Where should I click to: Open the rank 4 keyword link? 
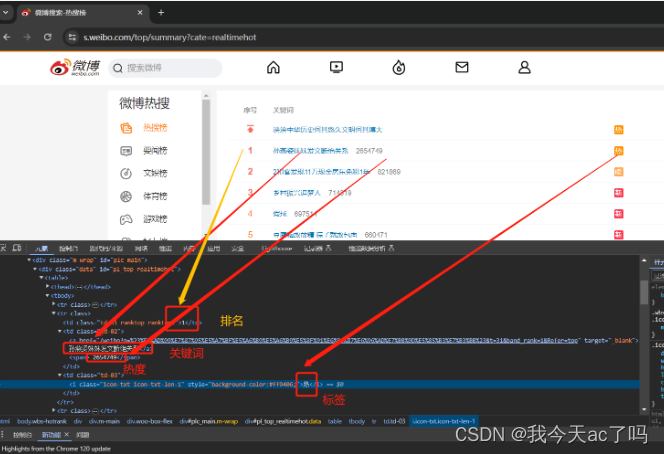point(280,214)
